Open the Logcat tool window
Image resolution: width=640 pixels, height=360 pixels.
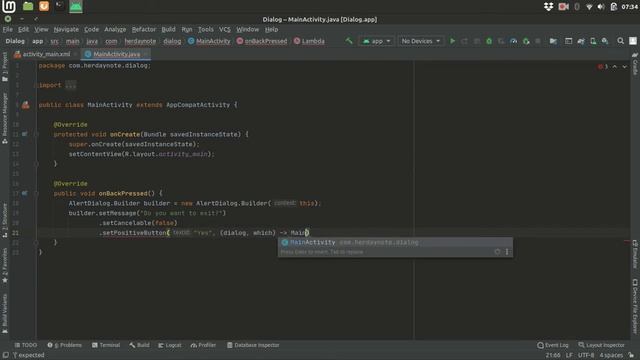click(x=170, y=345)
